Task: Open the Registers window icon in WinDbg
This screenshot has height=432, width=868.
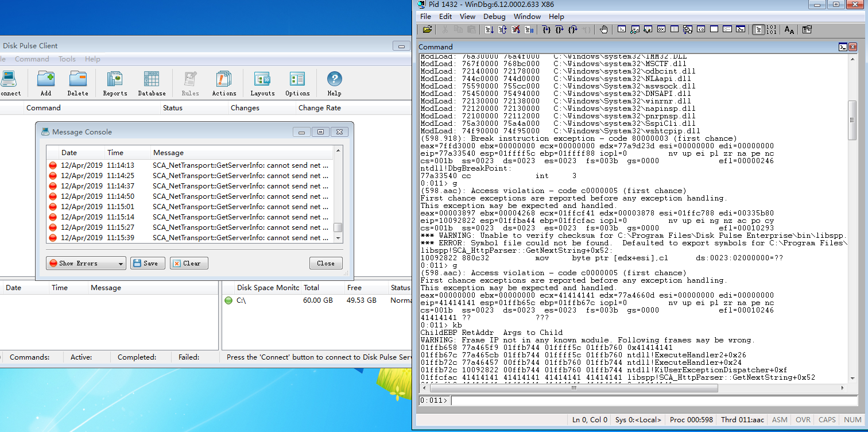Action: click(661, 29)
